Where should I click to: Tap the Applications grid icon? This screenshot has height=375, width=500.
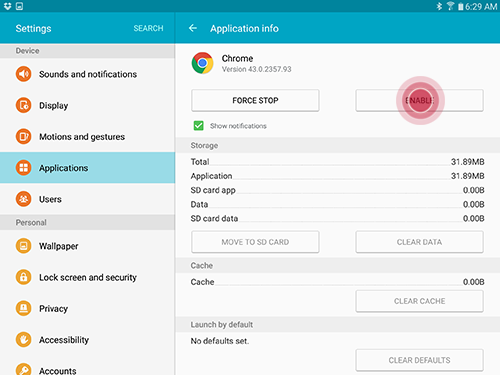click(23, 168)
